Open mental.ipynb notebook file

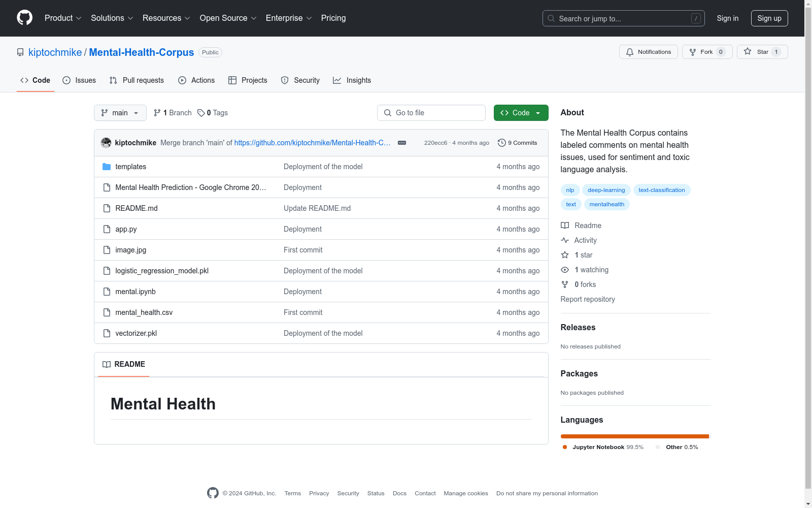pyautogui.click(x=136, y=292)
